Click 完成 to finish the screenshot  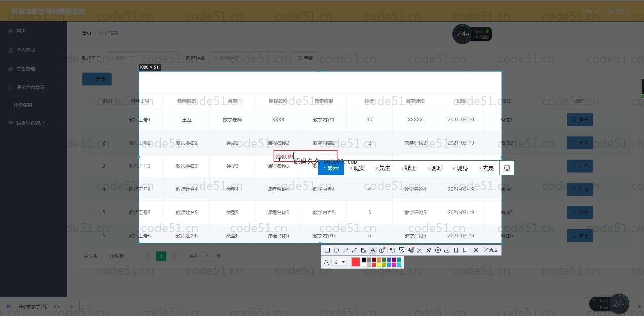coord(490,250)
